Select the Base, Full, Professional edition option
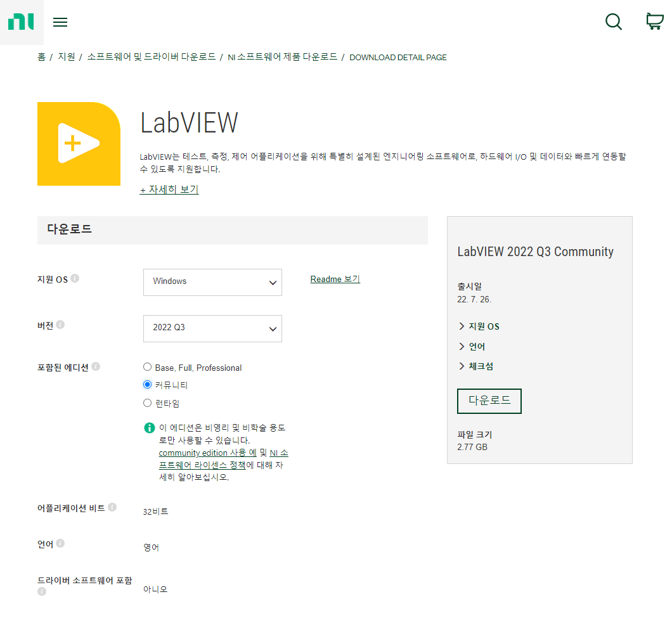The height and width of the screenshot is (644, 672). click(x=147, y=366)
